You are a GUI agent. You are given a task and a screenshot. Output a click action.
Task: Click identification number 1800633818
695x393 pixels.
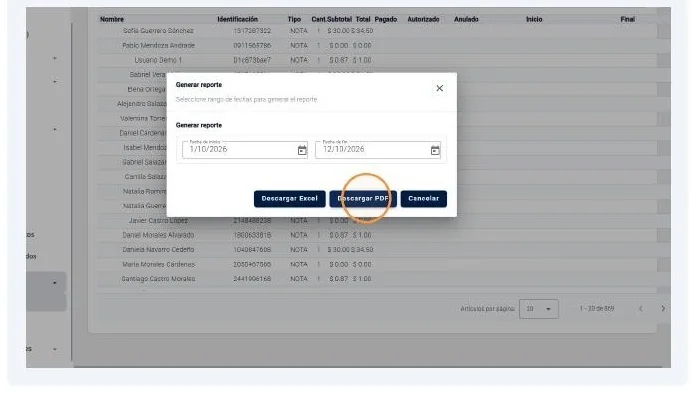click(x=252, y=235)
